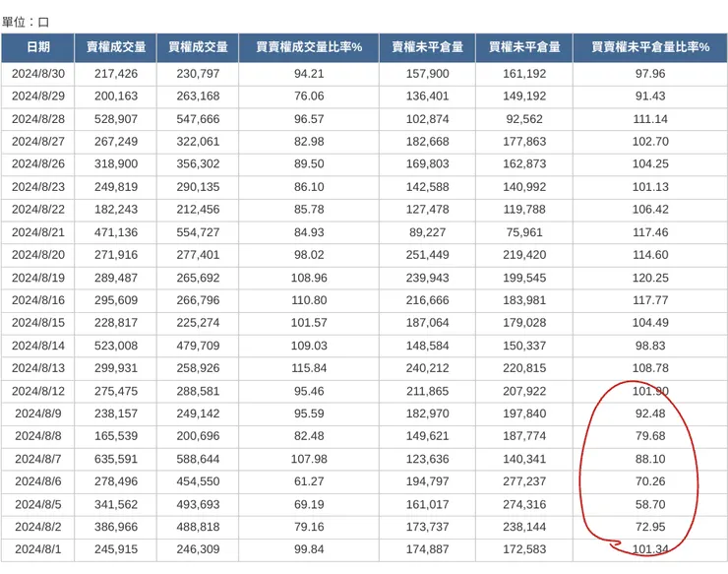728x574 pixels.
Task: Select the 2024/8/19 date cell
Action: [38, 278]
